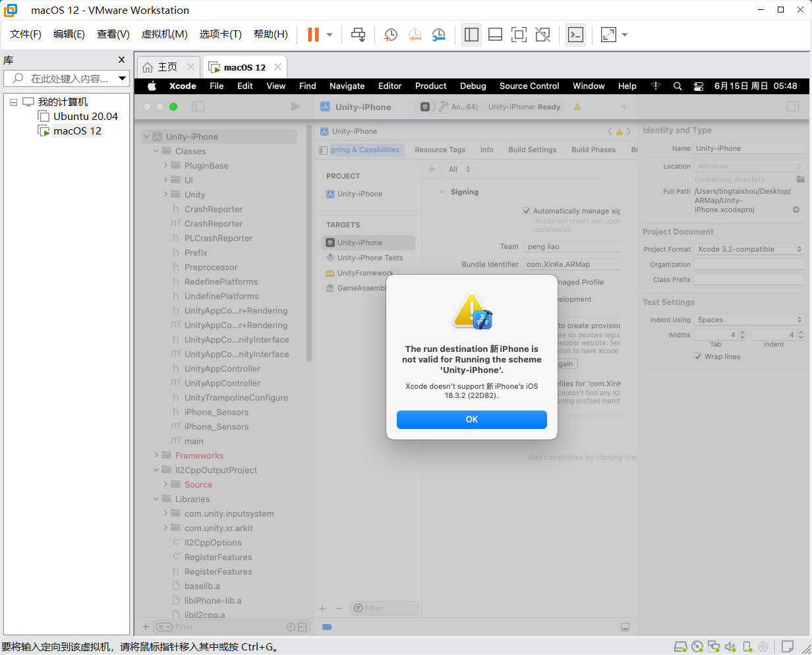The height and width of the screenshot is (655, 812).
Task: Click the revert to snapshot icon
Action: pyautogui.click(x=415, y=34)
